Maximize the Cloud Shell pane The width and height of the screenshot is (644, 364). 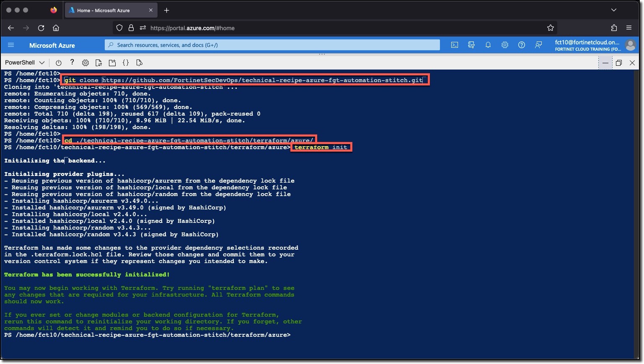point(619,63)
